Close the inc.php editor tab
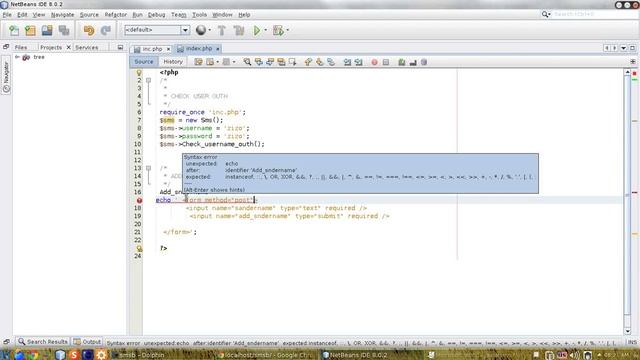640x360 pixels. click(x=168, y=49)
